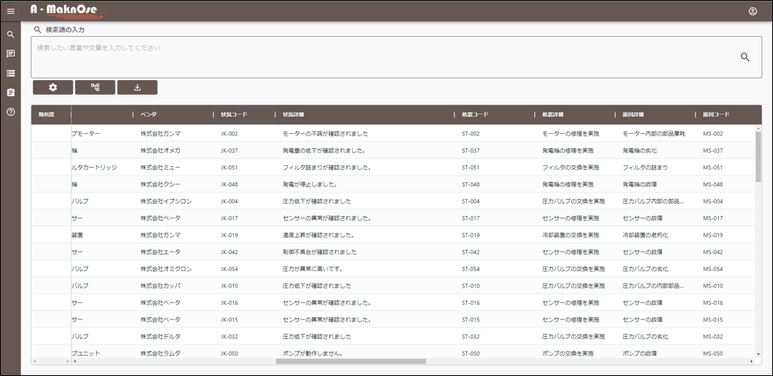Open the chat message sidebar icon
This screenshot has width=773, height=376.
point(10,54)
